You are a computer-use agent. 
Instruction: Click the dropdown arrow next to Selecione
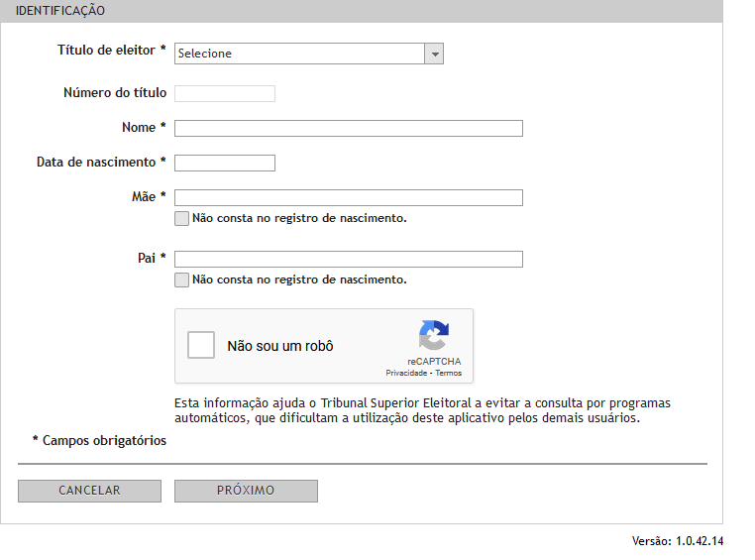[434, 54]
